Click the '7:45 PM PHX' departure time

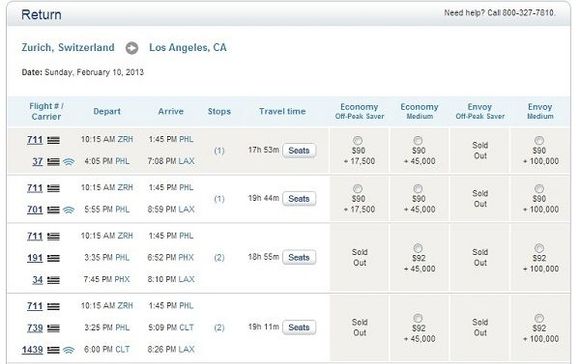[x=107, y=279]
